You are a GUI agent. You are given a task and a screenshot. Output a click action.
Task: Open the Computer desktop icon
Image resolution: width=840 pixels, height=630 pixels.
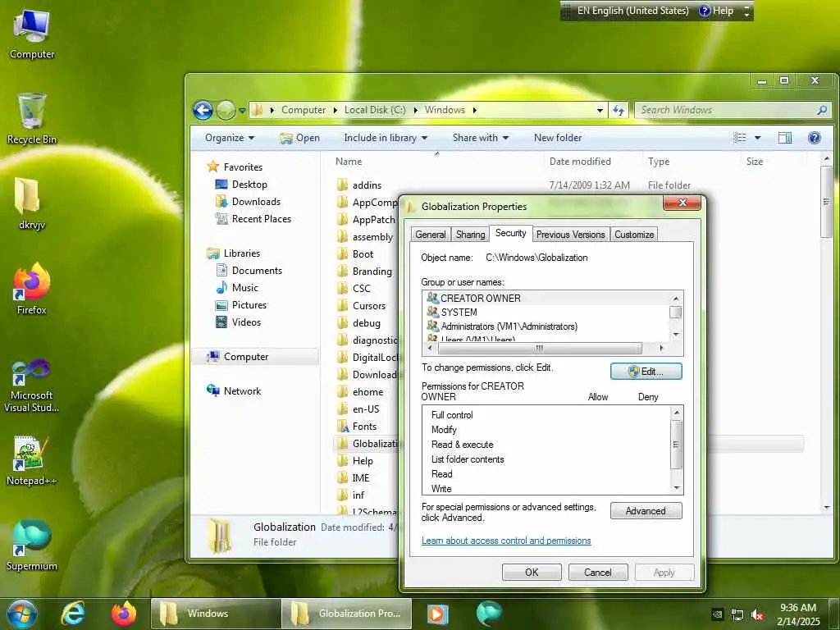32,33
